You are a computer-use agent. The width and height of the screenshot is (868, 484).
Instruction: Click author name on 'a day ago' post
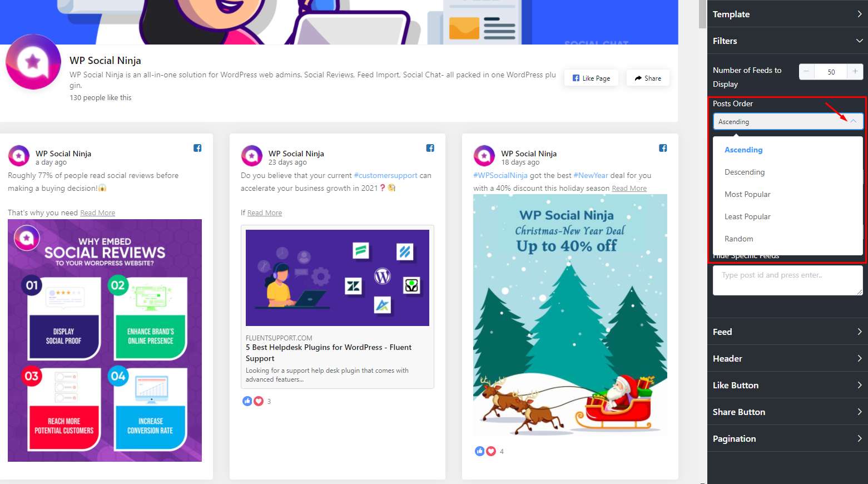coord(63,154)
